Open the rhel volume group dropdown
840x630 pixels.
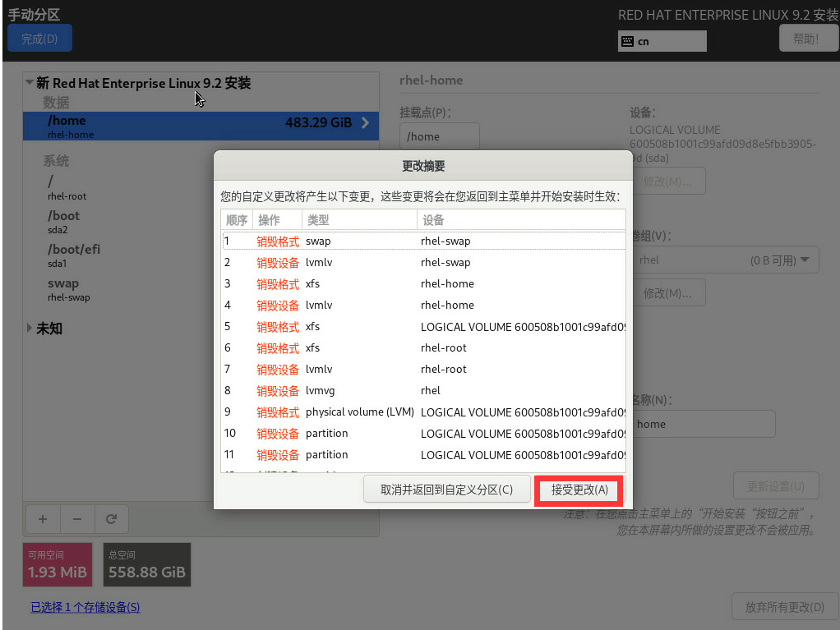724,260
